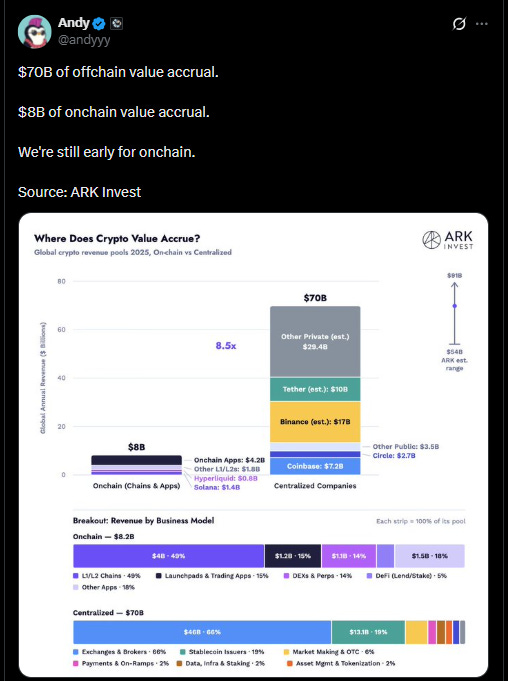Screen dimensions: 508x681
Task: Click the $46B 66% exchanges strip
Action: coord(202,632)
